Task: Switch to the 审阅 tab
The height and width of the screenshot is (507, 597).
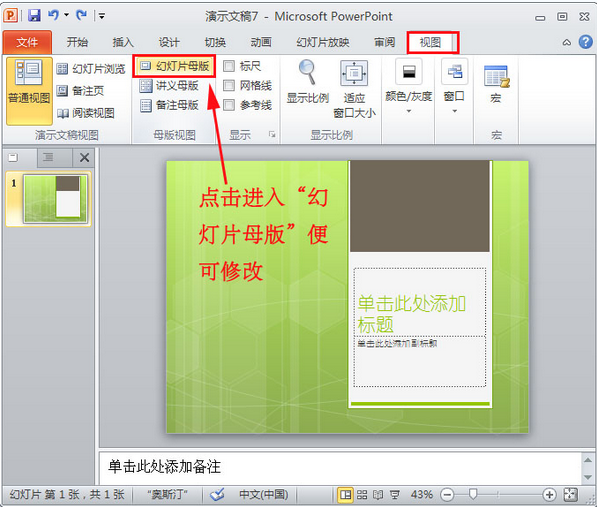Action: pos(385,42)
